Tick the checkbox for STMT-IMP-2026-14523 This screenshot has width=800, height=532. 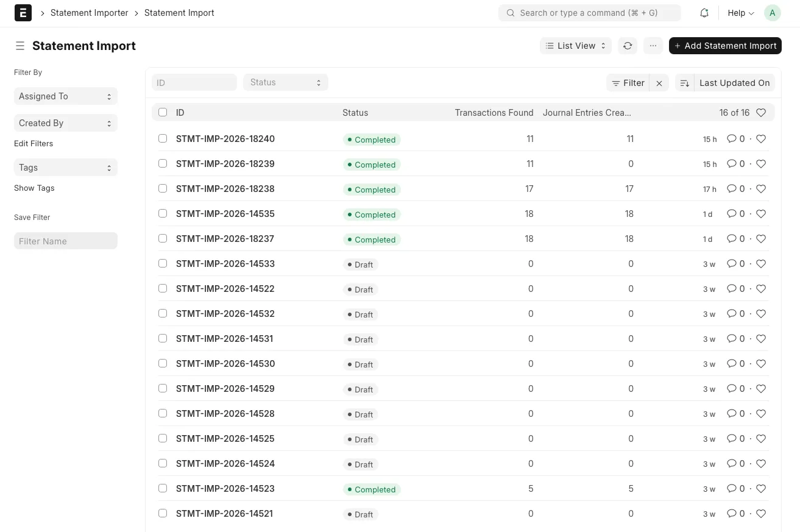[163, 488]
